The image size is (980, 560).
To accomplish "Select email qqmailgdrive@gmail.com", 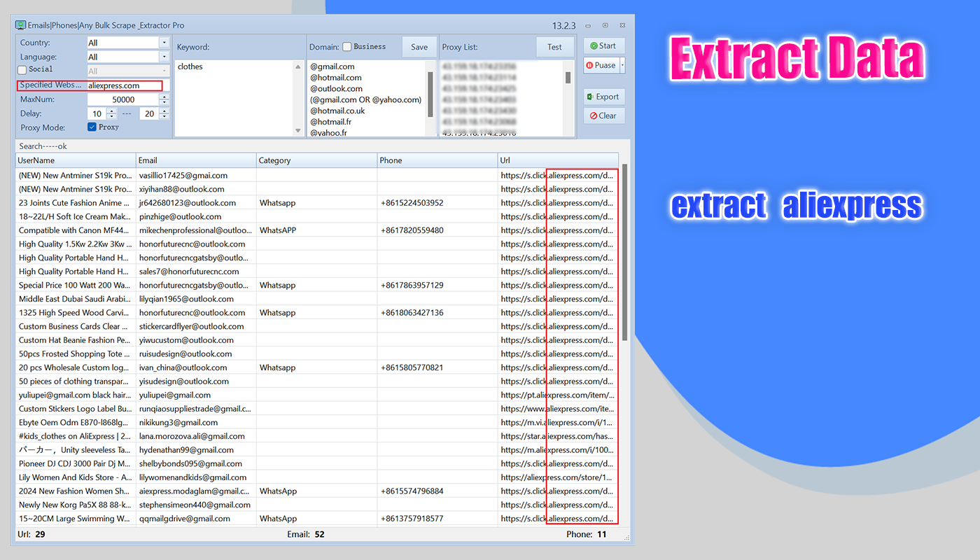I will pos(185,519).
